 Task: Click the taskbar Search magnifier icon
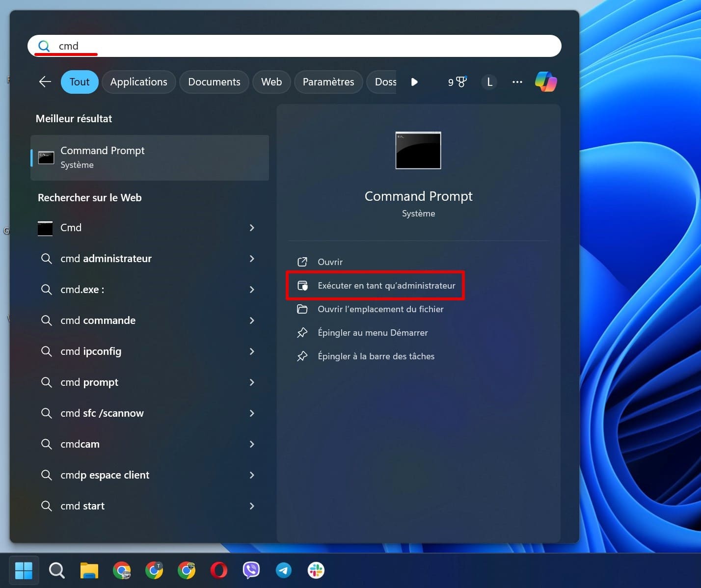tap(57, 570)
